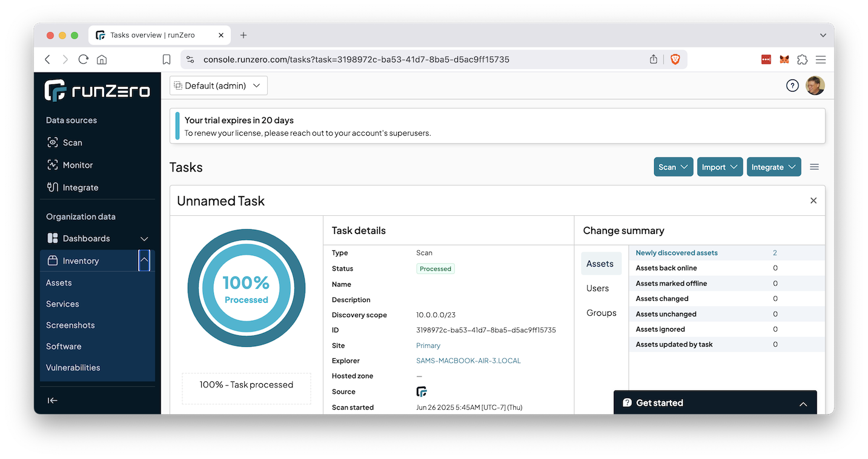Open the Default (admin) organization dropdown
Image resolution: width=868 pixels, height=459 pixels.
(218, 85)
